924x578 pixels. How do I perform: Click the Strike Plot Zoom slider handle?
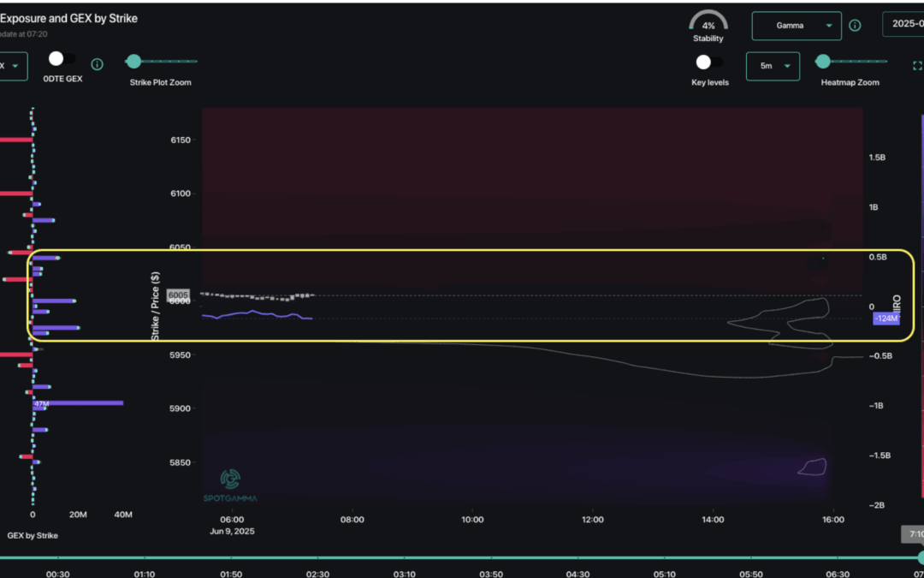(x=133, y=62)
